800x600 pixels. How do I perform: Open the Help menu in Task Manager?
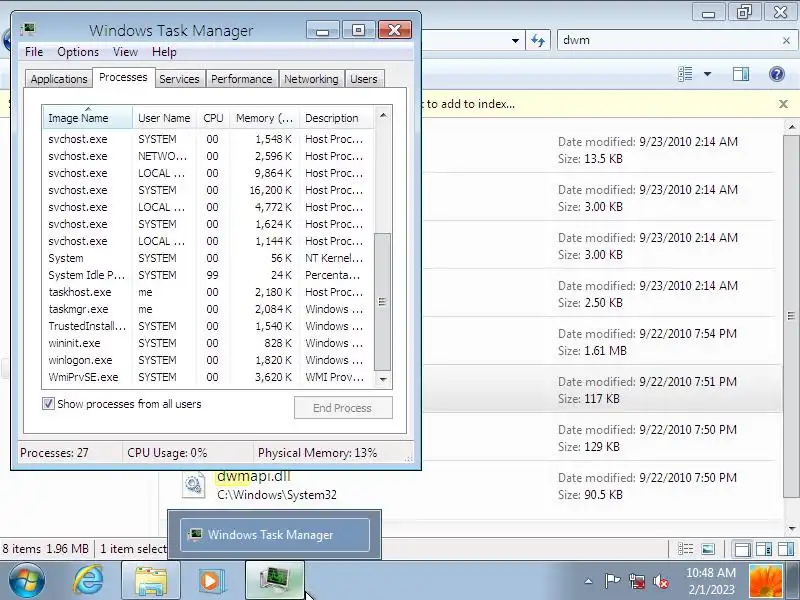[164, 52]
